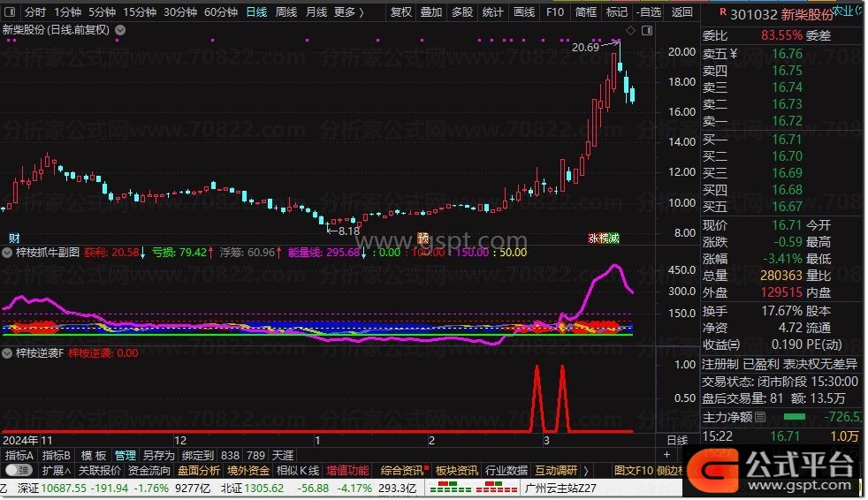The image size is (868, 500).
Task: Click the R badge next to 301032
Action: coord(722,11)
